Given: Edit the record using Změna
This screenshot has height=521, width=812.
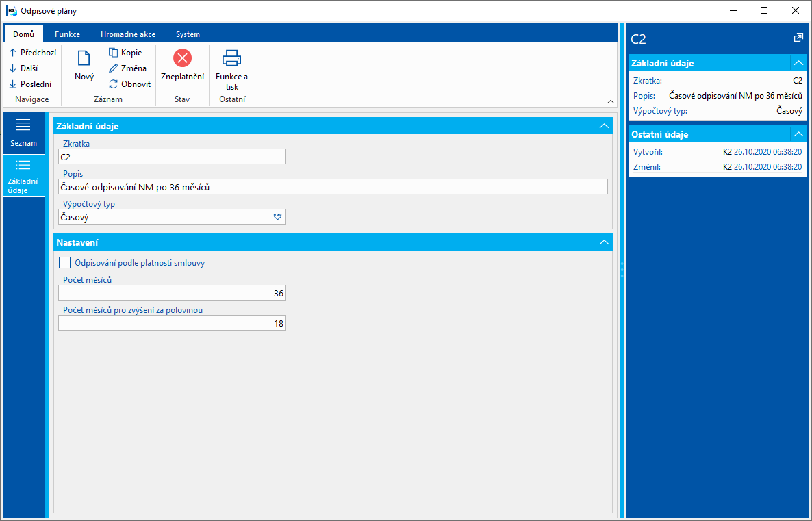Looking at the screenshot, I should [x=127, y=68].
